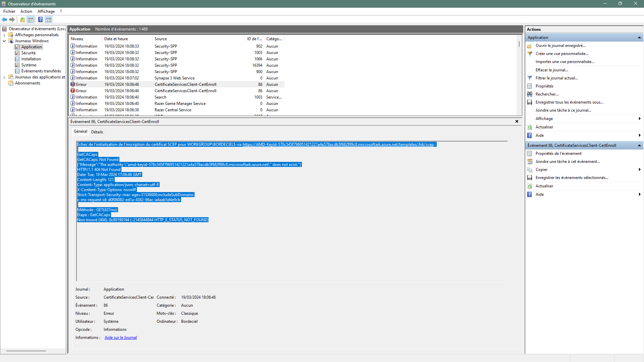Collapse the Application actions section header
Screen dimensions: 644x362
tap(639, 38)
